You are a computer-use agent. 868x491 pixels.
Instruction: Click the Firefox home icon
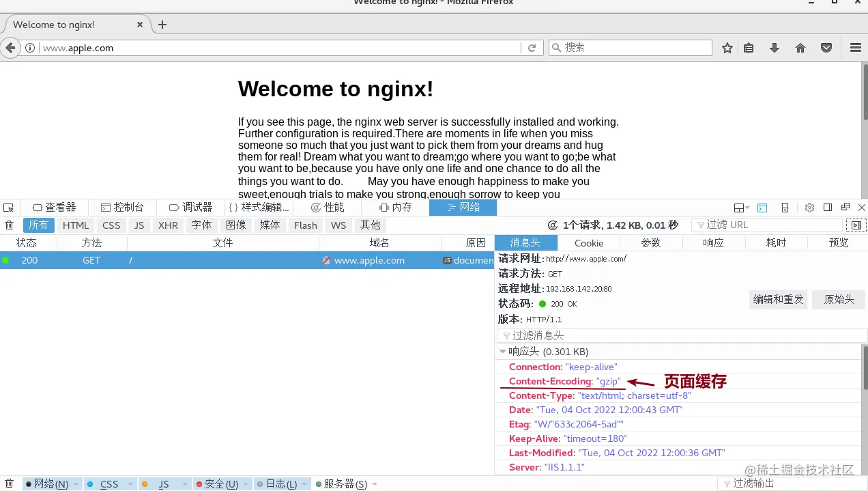[x=800, y=48]
